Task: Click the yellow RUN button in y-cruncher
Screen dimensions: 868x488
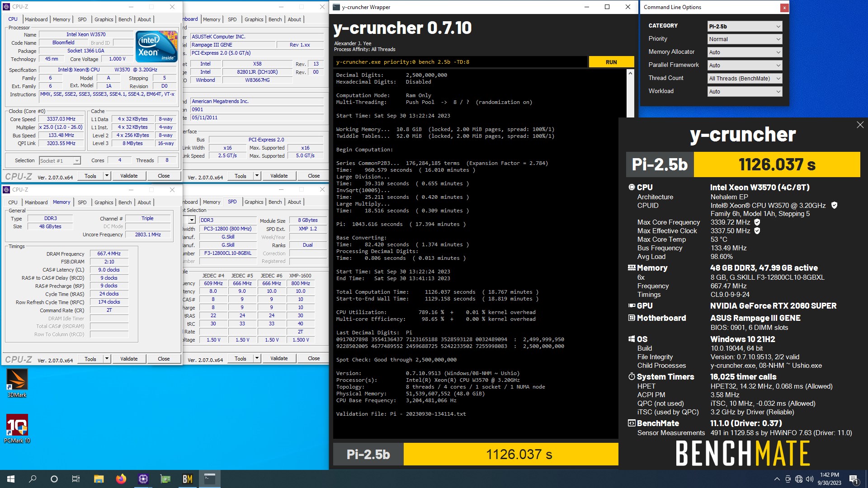Action: (611, 62)
